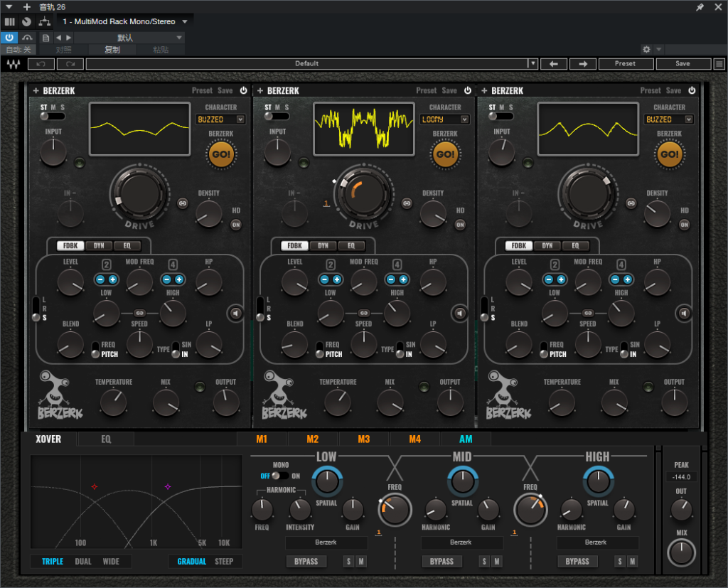The width and height of the screenshot is (728, 588).
Task: Click the Waves logo icon in toolbar
Action: [x=14, y=64]
